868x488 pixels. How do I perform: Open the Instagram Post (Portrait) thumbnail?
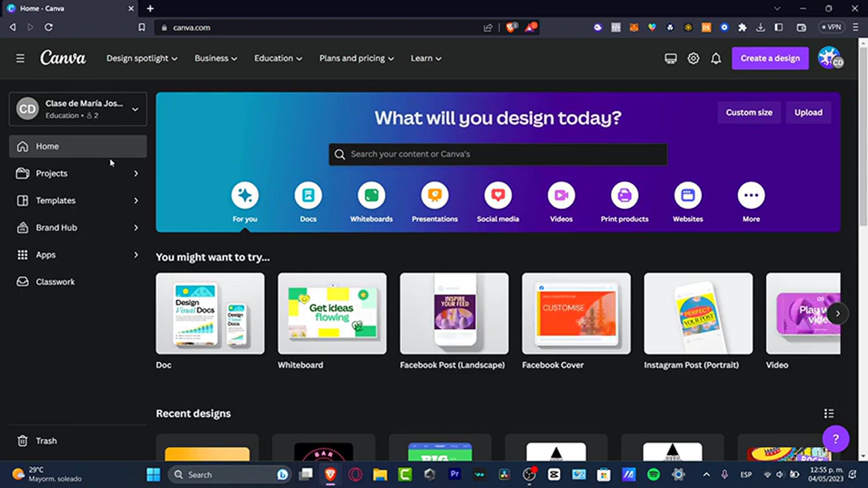click(x=698, y=314)
